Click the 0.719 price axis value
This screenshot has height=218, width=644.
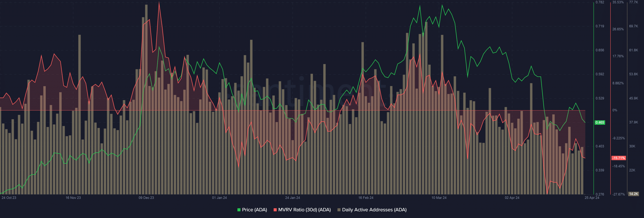pos(600,26)
